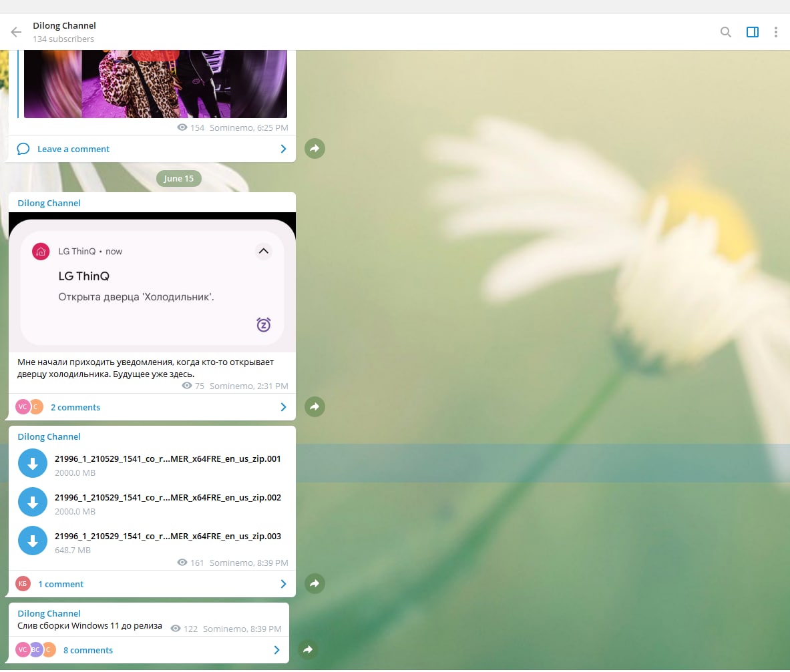Screen dimensions: 790x672
Task: Click 161 views counter on zip post
Action: (x=190, y=563)
